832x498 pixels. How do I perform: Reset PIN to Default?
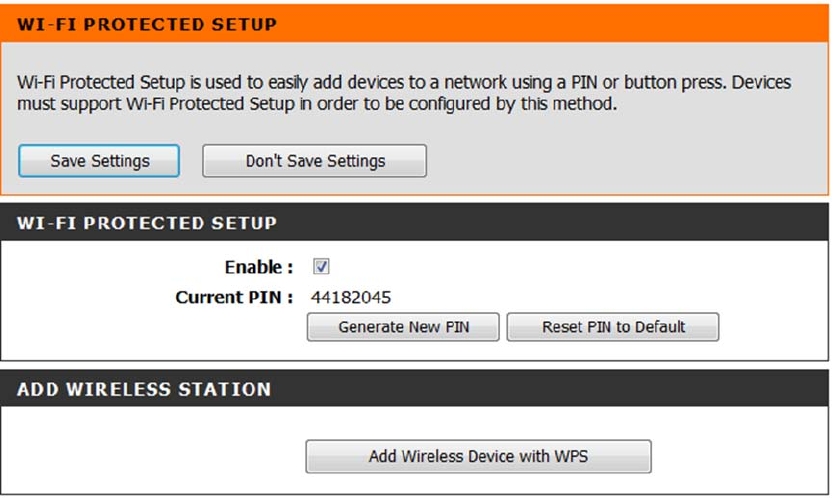tap(613, 327)
